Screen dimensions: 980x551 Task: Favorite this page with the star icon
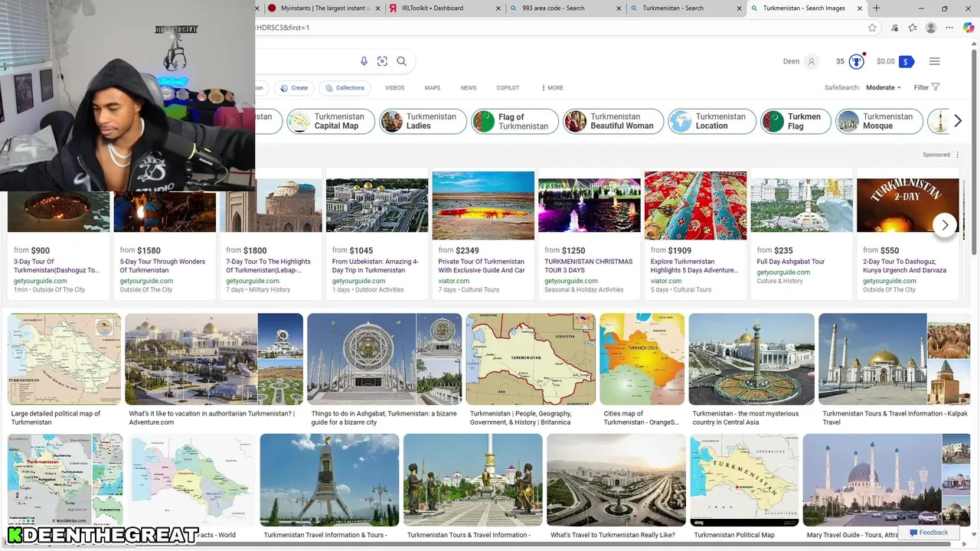[872, 28]
